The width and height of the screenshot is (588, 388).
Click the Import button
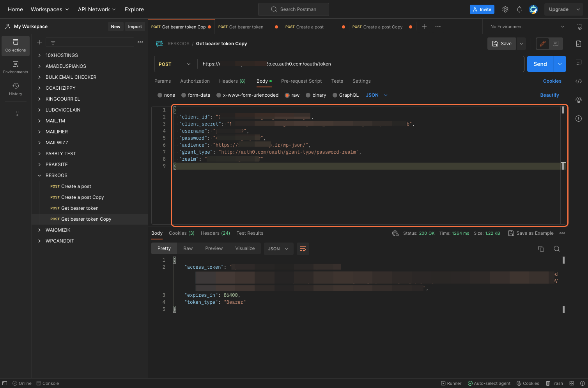pyautogui.click(x=135, y=27)
